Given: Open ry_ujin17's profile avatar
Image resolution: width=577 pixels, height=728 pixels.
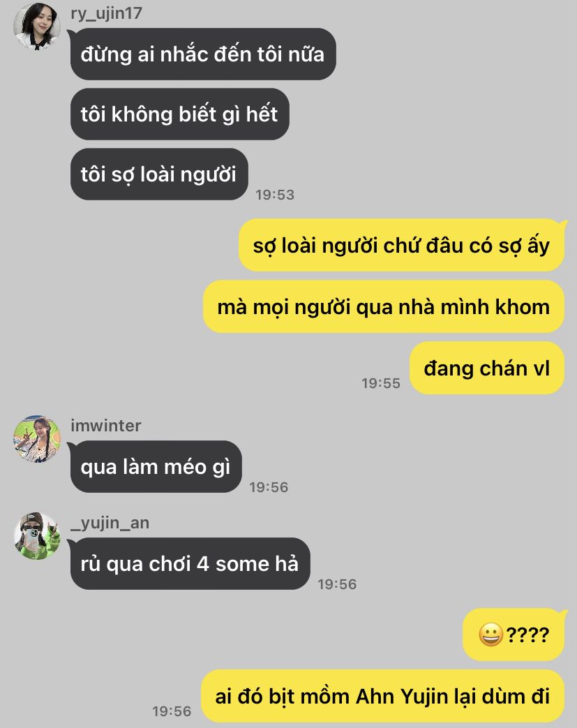Looking at the screenshot, I should (37, 26).
